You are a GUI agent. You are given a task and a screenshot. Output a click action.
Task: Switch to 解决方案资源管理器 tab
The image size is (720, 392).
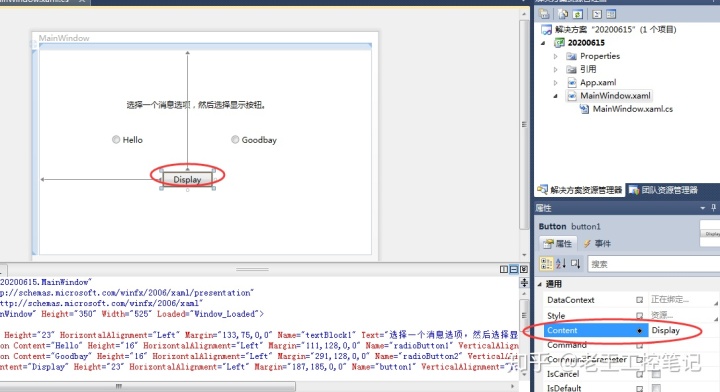pyautogui.click(x=579, y=190)
